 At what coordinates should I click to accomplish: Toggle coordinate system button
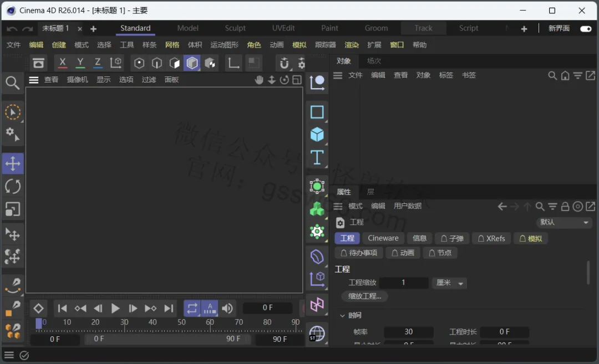pyautogui.click(x=116, y=63)
